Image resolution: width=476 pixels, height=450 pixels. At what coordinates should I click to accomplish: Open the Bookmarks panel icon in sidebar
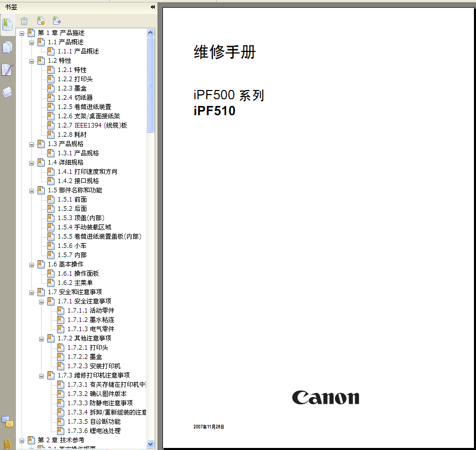7,25
